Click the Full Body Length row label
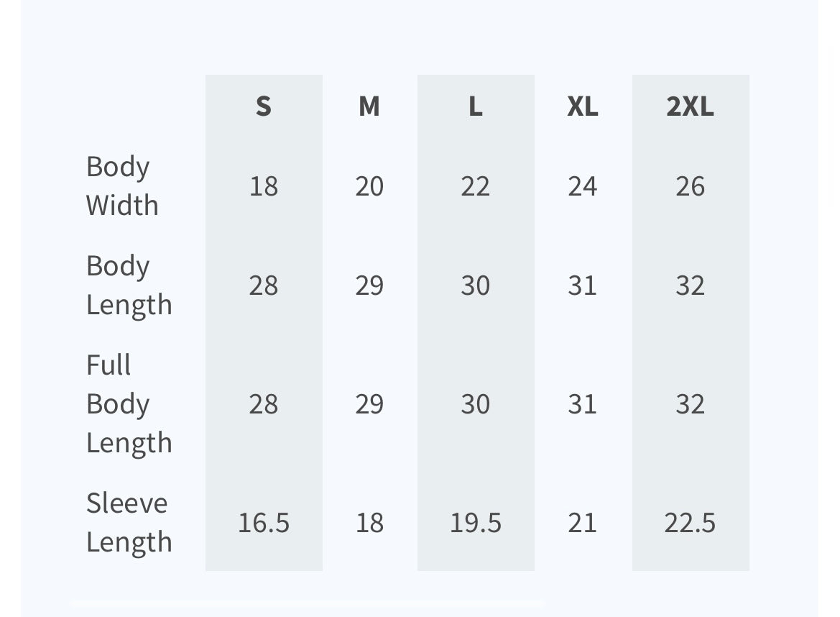Screen dimensions: 840x617 129,404
